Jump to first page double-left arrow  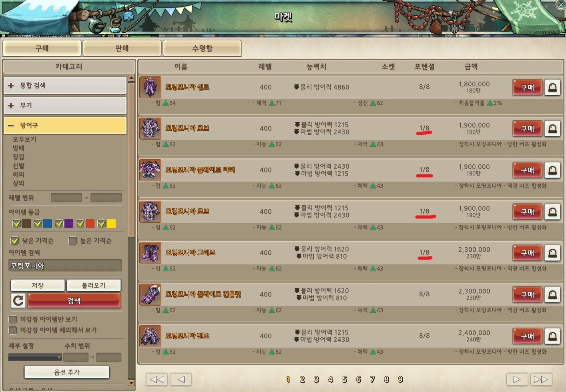[157, 379]
